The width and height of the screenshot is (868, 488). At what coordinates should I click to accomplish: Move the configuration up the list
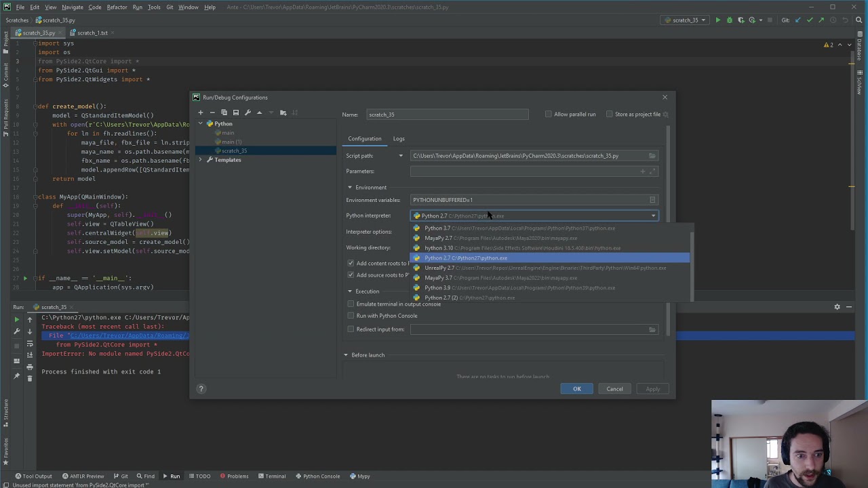(x=259, y=113)
